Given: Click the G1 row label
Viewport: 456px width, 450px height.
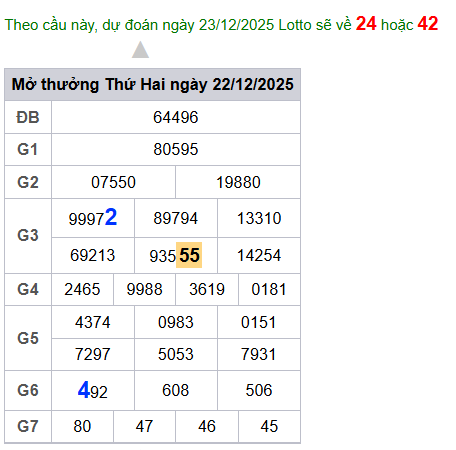Looking at the screenshot, I should [x=28, y=149].
